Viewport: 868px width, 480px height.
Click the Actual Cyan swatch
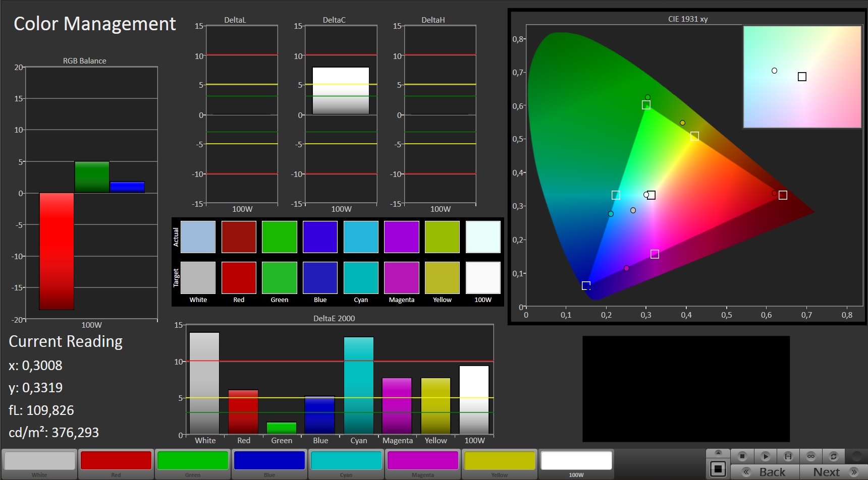[x=361, y=236]
